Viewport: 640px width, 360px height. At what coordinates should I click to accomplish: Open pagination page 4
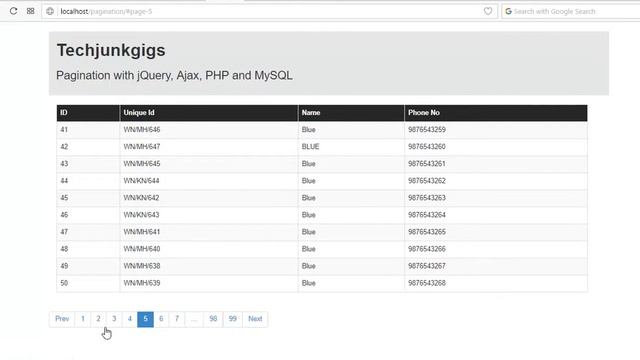click(x=130, y=319)
